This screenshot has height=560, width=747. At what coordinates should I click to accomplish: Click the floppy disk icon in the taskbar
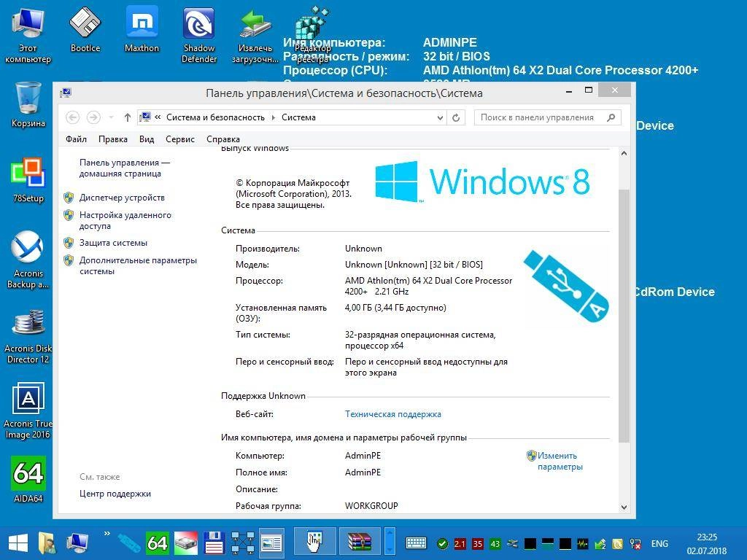point(214,543)
